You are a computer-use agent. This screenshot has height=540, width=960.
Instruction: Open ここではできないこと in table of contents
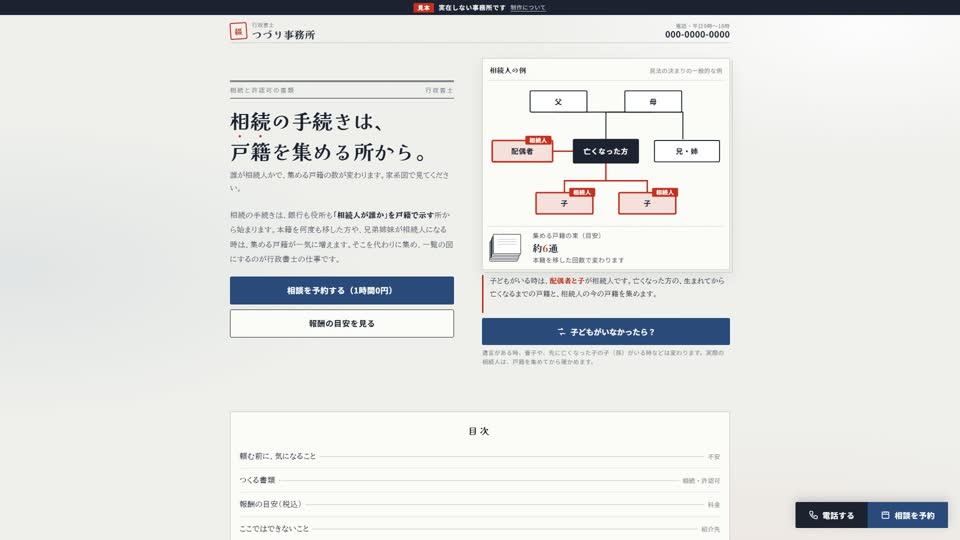(479, 528)
